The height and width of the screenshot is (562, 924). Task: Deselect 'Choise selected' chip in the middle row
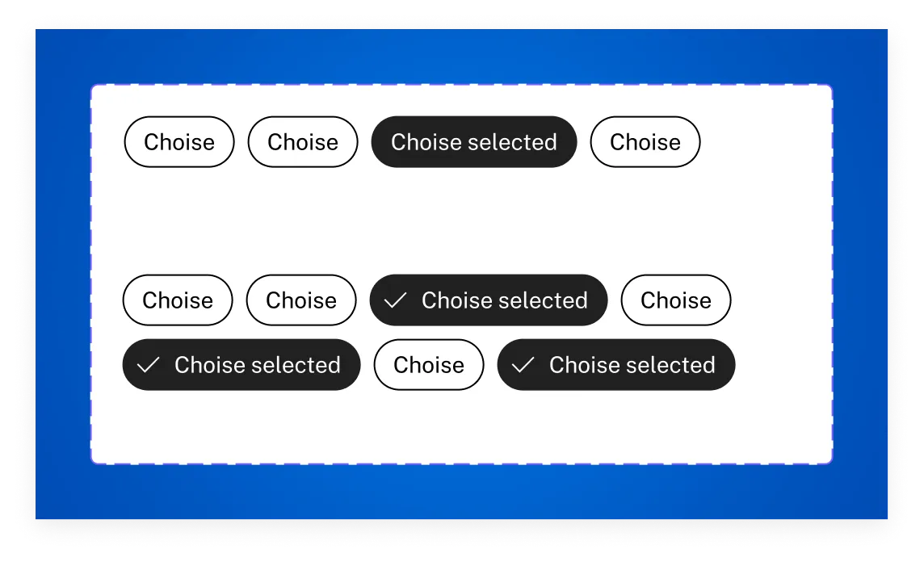point(488,300)
